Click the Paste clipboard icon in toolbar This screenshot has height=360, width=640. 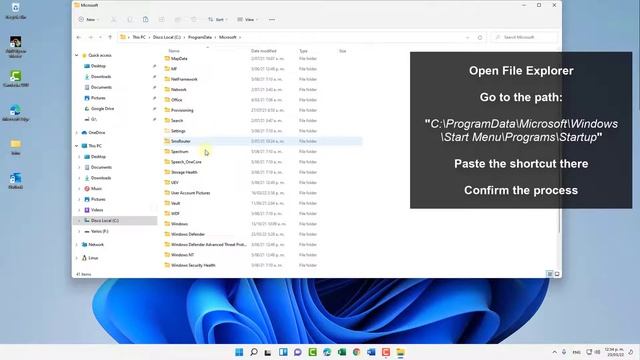click(146, 20)
